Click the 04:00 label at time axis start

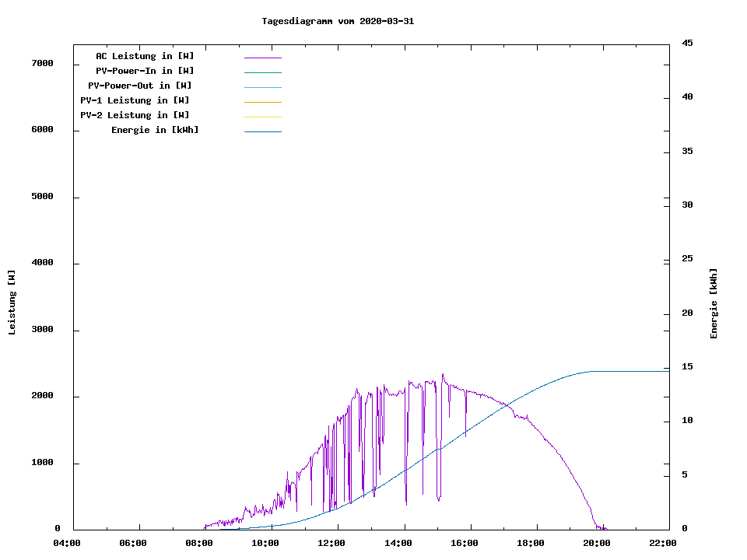click(x=67, y=543)
